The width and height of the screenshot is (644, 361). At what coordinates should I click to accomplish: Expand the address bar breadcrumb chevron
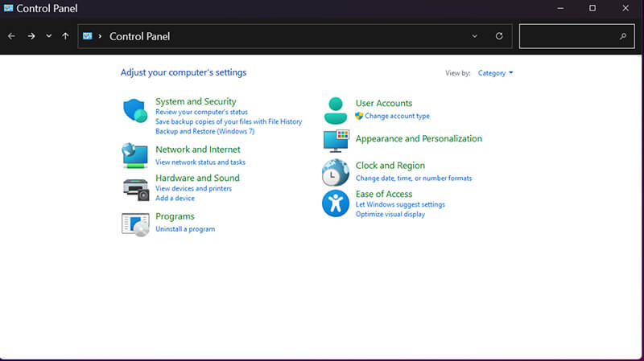click(x=100, y=36)
